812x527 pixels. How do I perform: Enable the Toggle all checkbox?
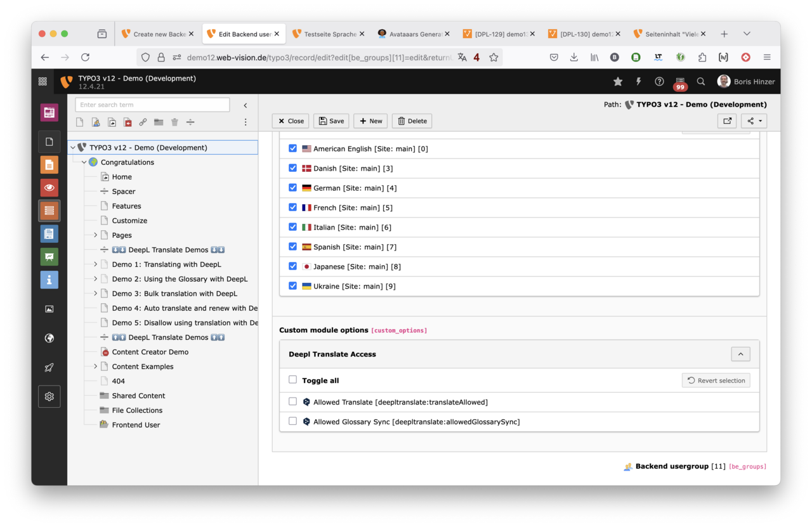pos(292,379)
